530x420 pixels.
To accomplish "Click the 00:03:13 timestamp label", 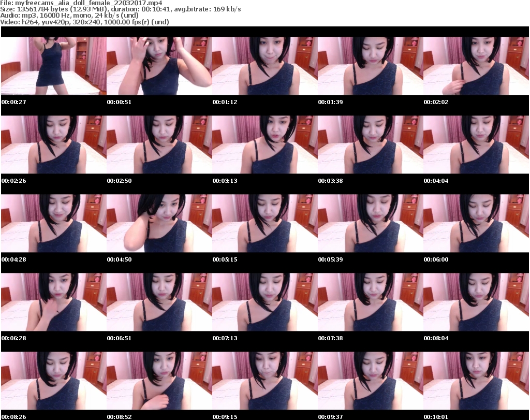I will (225, 181).
